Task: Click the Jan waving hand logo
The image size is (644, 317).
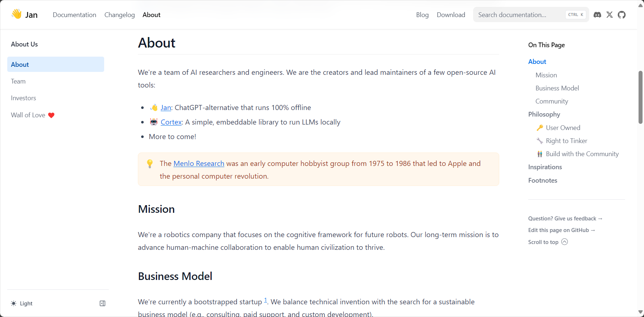Action: tap(16, 14)
